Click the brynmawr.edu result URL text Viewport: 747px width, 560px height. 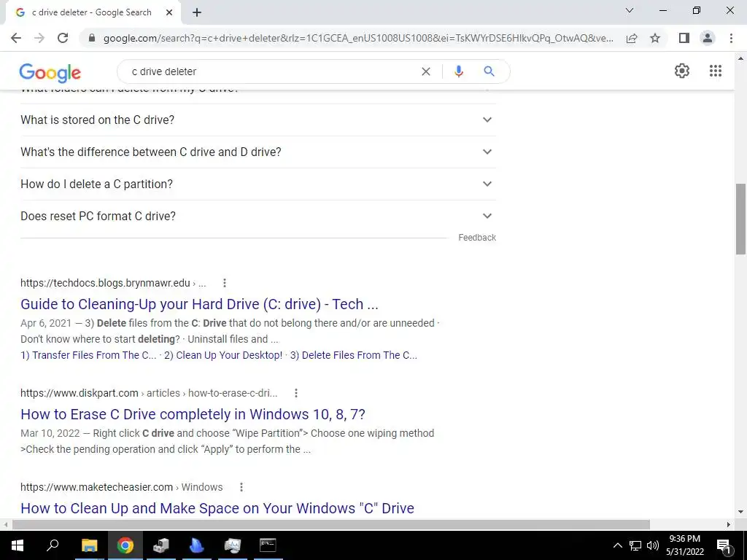click(113, 283)
